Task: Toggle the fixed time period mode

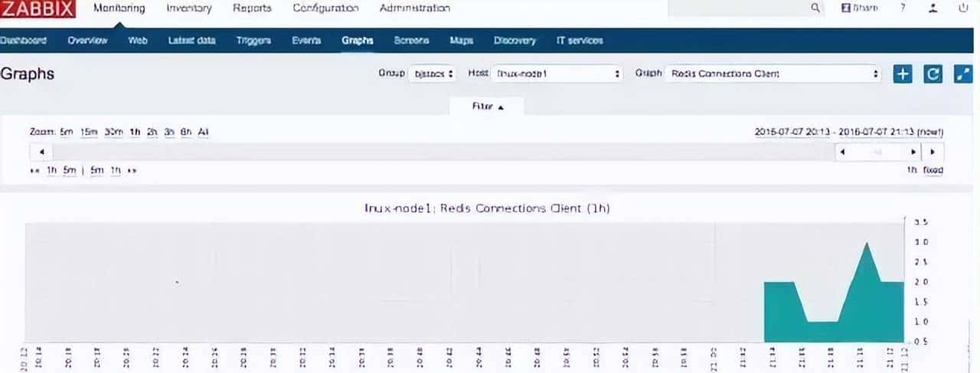Action: [933, 170]
